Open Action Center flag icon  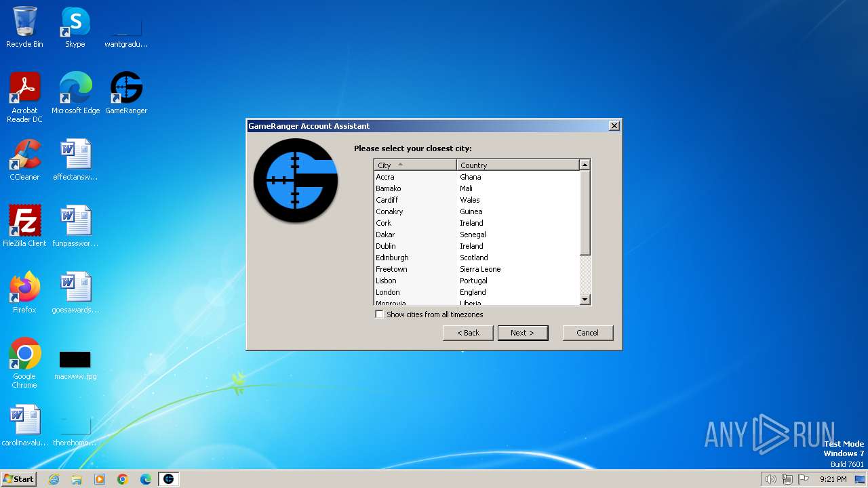804,479
